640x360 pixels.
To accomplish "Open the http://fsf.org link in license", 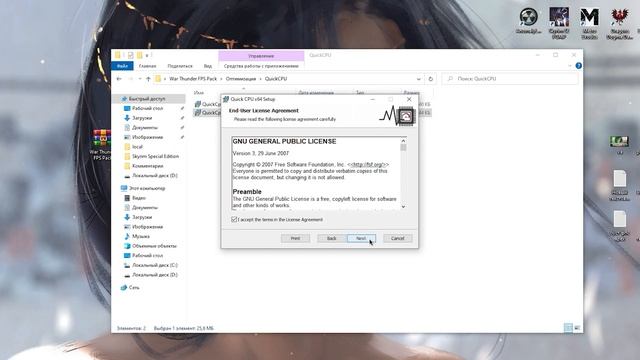I will (x=368, y=164).
